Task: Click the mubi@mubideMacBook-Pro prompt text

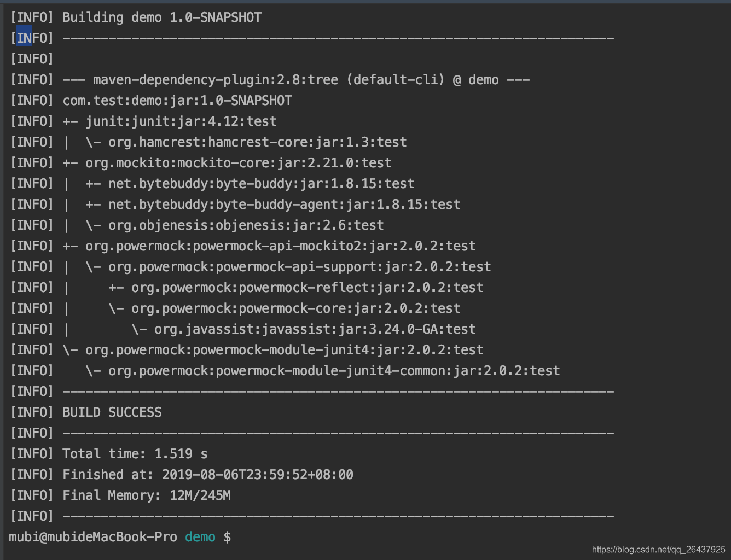Action: 93,537
